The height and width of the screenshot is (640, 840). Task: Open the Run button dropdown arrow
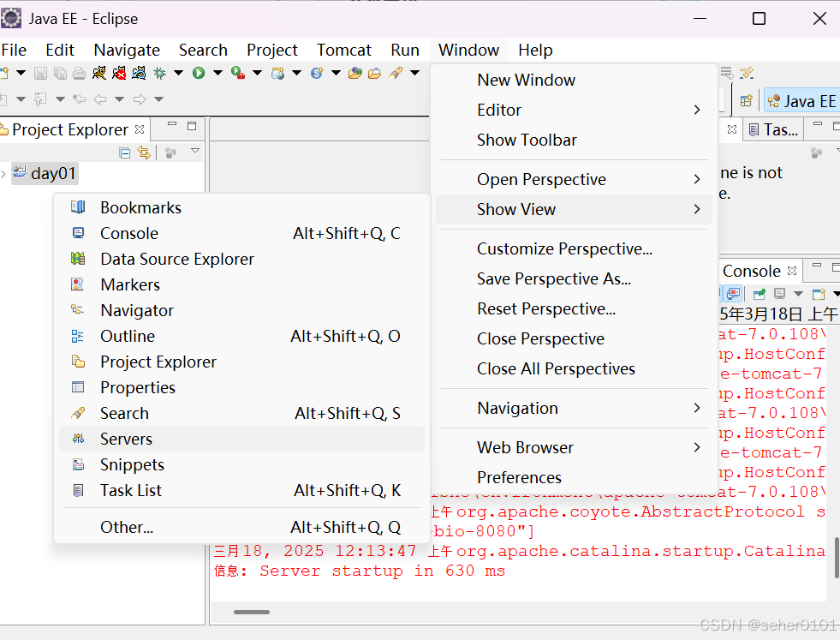[x=217, y=72]
